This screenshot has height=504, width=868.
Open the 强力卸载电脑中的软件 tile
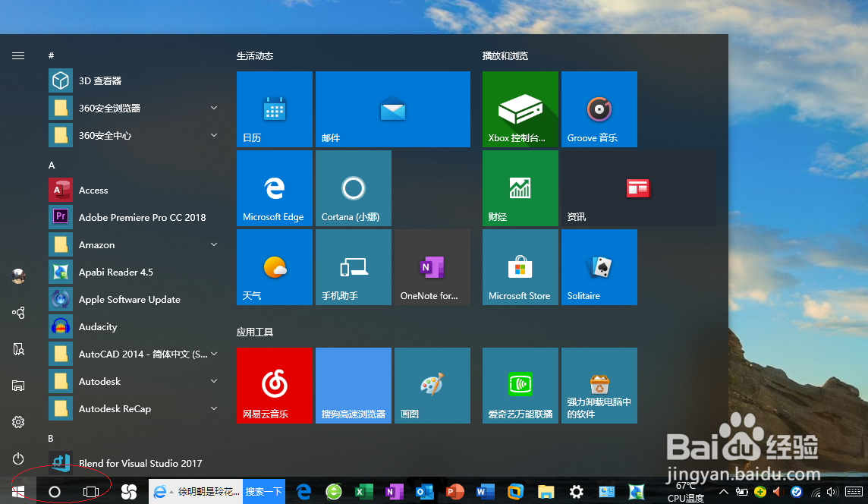pyautogui.click(x=599, y=386)
